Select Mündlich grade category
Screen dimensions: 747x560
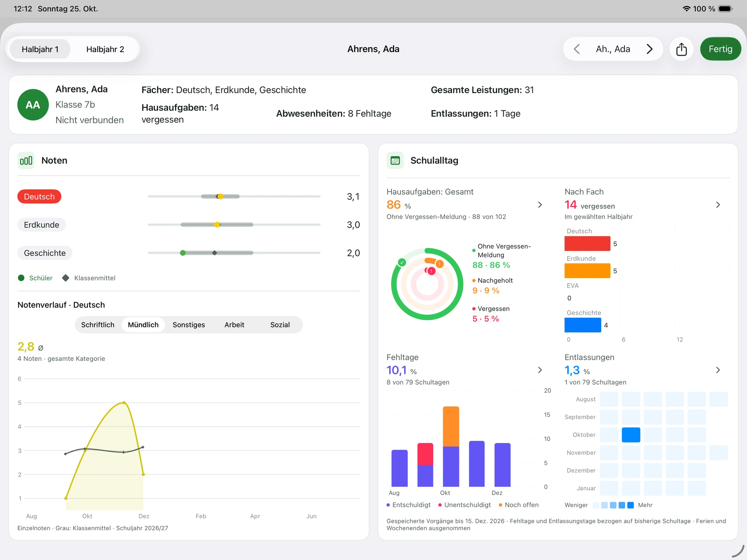pyautogui.click(x=143, y=325)
